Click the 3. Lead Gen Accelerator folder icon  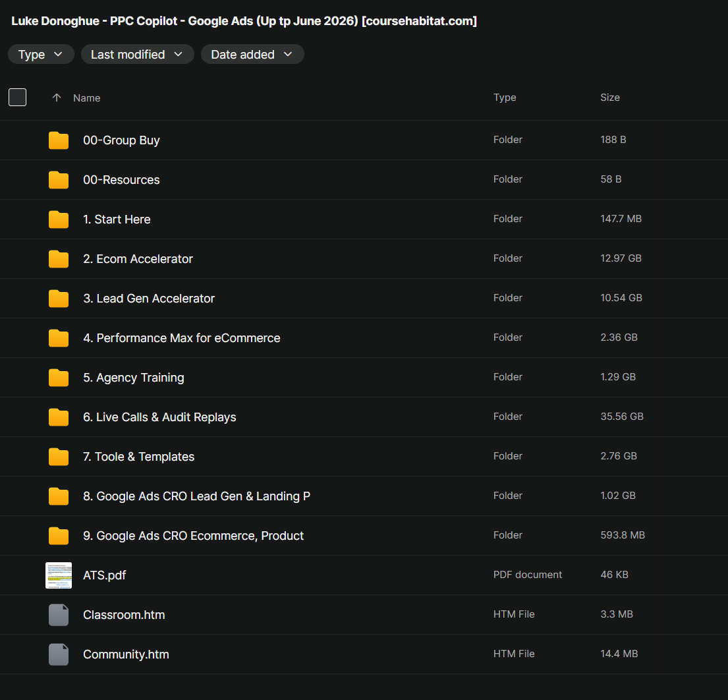[59, 298]
